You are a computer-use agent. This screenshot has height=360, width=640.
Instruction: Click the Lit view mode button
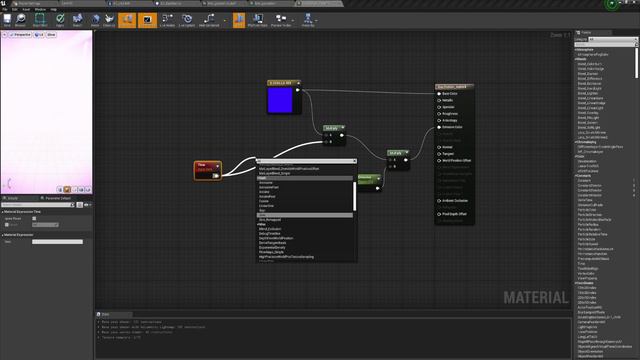coord(39,35)
